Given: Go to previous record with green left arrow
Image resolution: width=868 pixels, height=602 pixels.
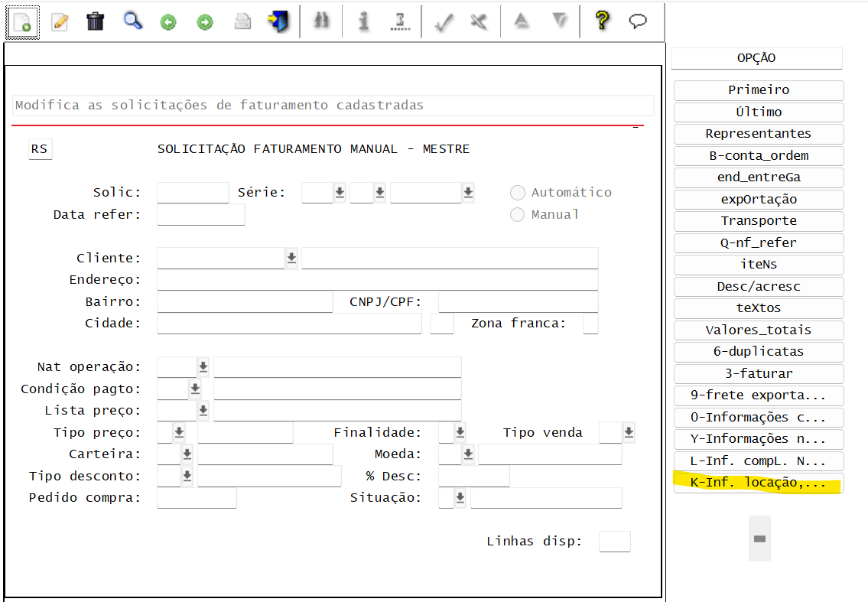Looking at the screenshot, I should point(168,22).
